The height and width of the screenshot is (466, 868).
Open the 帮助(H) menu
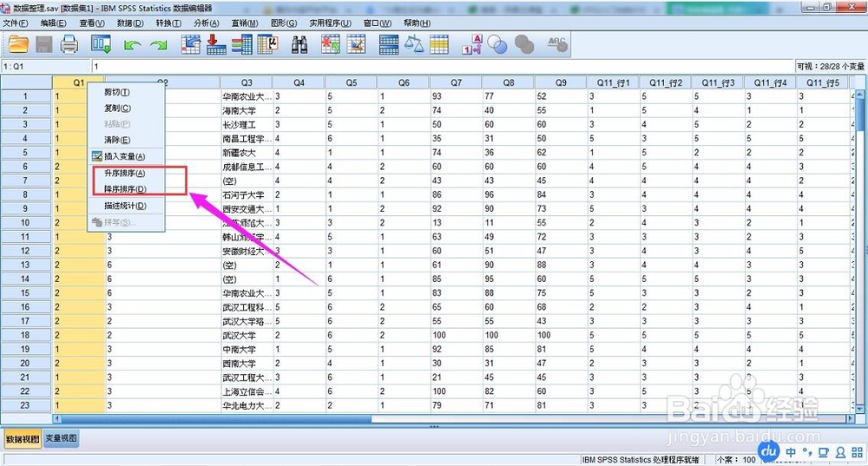417,23
